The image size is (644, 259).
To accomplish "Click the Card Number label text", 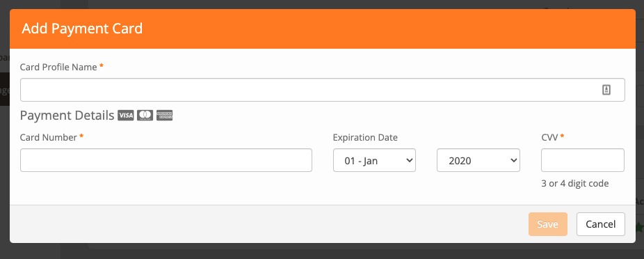I will click(x=49, y=137).
